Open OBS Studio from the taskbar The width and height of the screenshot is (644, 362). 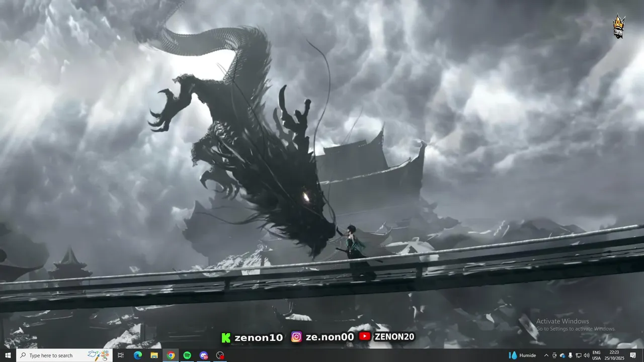(220, 355)
